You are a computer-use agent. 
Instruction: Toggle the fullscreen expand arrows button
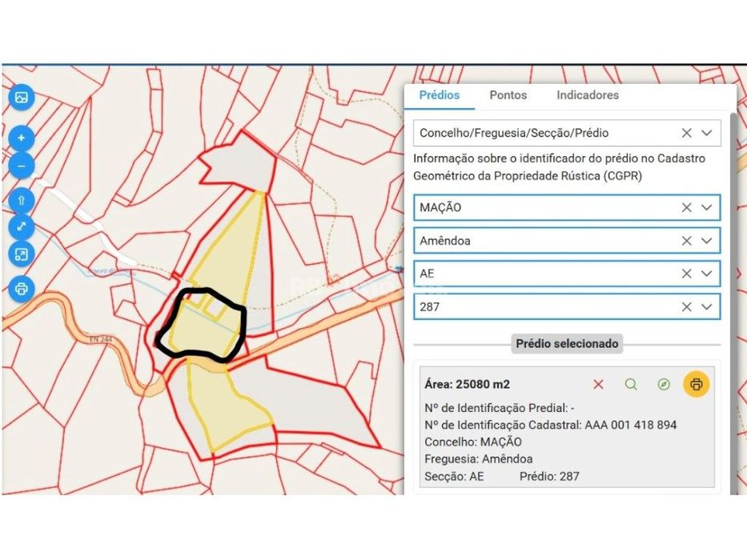coord(22,226)
